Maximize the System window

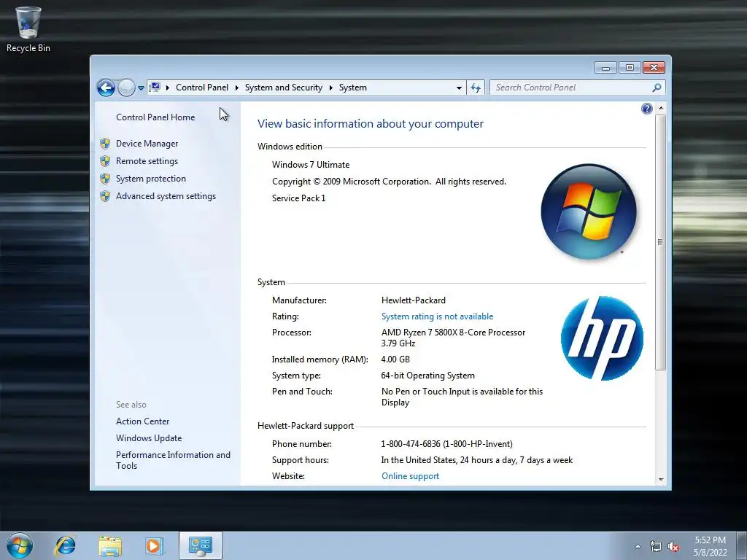coord(630,68)
